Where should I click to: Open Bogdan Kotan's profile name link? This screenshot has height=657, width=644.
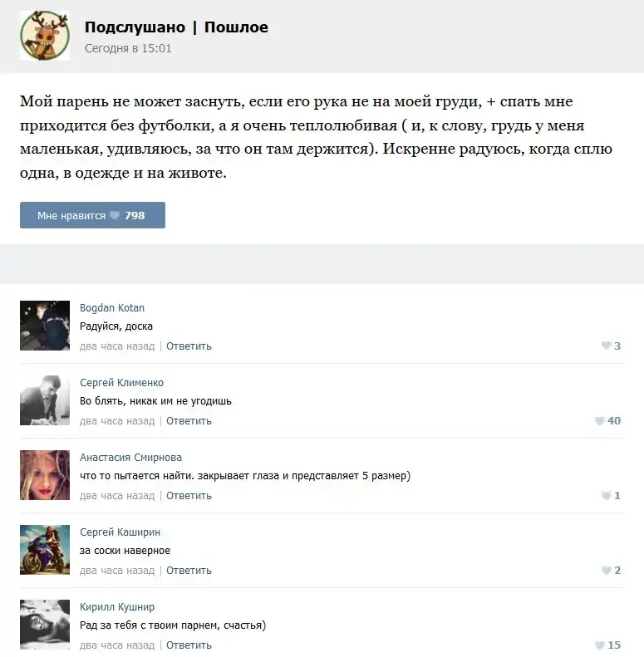pyautogui.click(x=112, y=308)
